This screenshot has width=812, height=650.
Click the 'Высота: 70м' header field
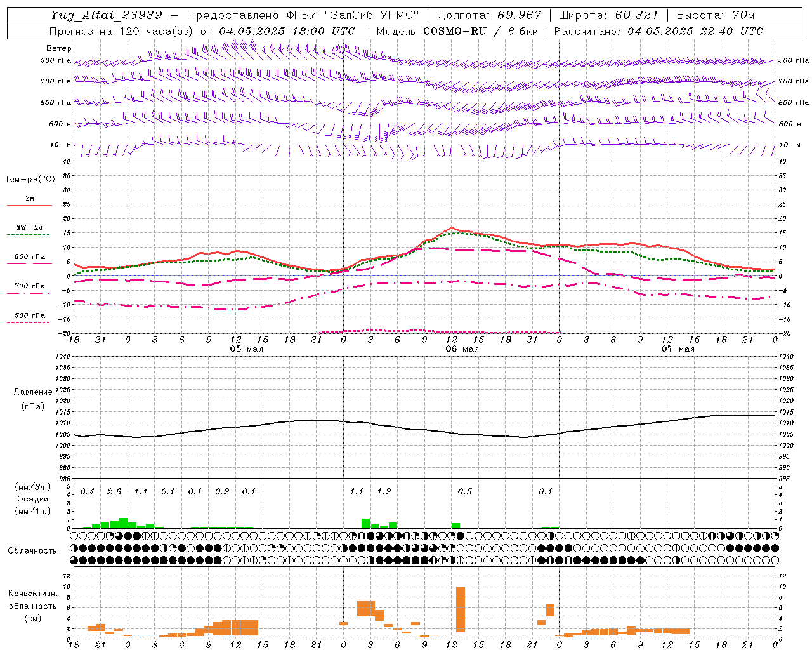715,15
